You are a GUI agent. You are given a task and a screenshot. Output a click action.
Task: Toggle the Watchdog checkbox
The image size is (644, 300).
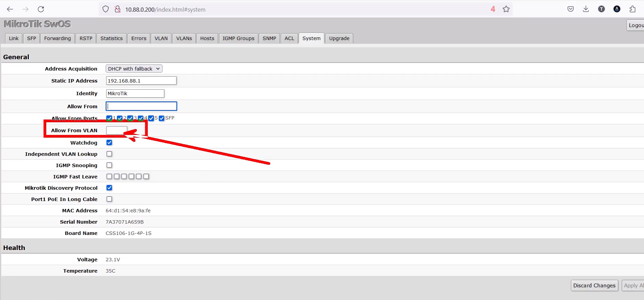tap(109, 142)
